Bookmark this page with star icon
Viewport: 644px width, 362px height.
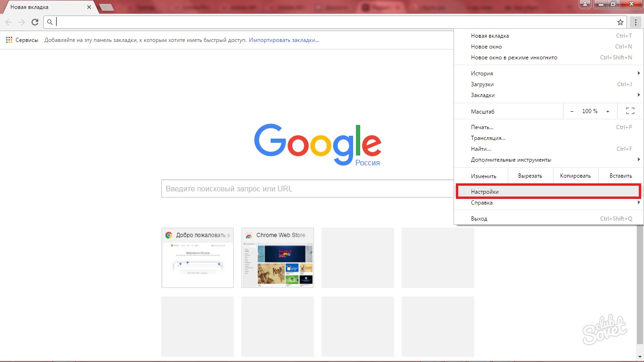click(x=620, y=22)
